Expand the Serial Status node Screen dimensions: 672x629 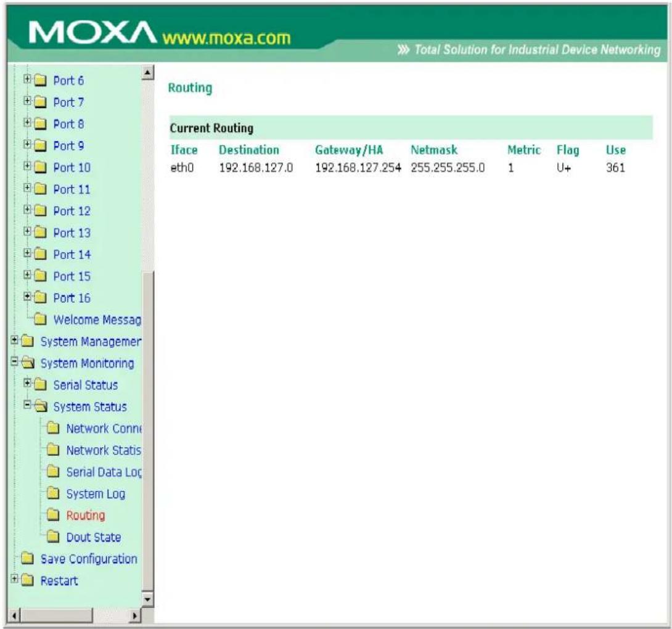coord(27,384)
